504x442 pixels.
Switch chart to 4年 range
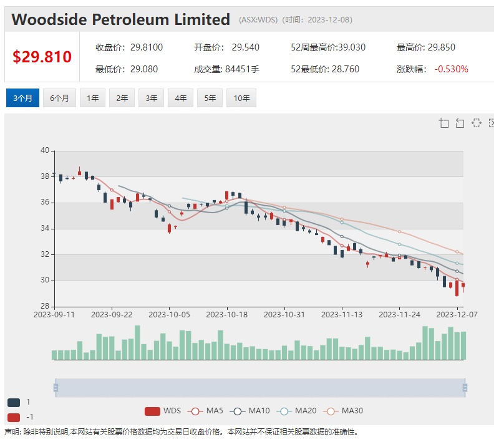coord(180,98)
